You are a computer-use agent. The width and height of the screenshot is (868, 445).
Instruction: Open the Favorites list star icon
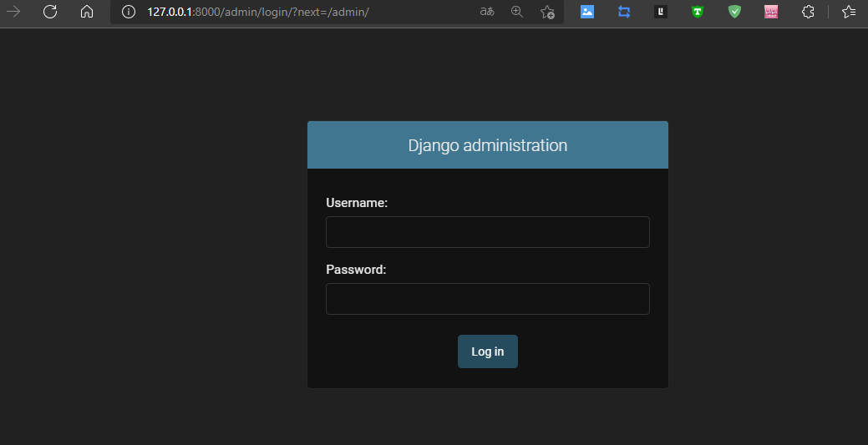click(x=849, y=12)
